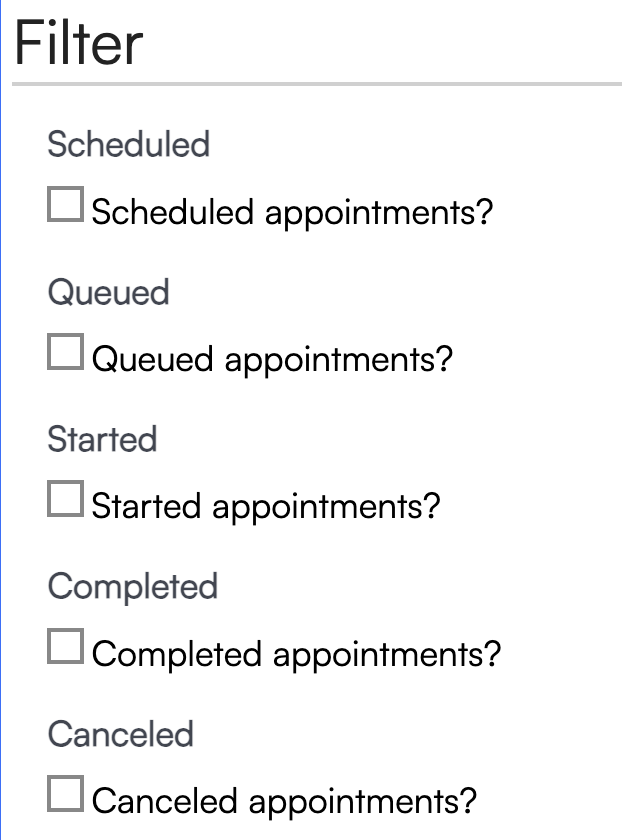Click the Filter panel title
The height and width of the screenshot is (840, 622).
[x=79, y=43]
